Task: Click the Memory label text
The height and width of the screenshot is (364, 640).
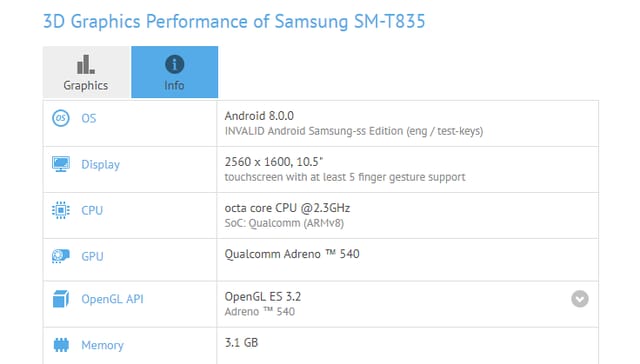Action: point(102,345)
